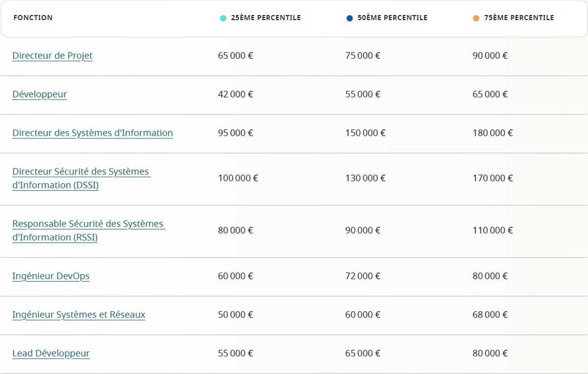
Task: Open the Développeur job link
Action: 40,94
